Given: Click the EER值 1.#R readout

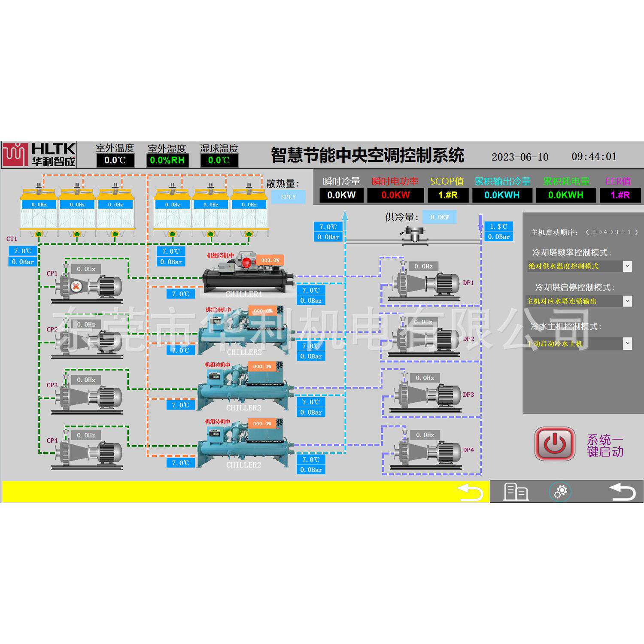Looking at the screenshot, I should [x=620, y=195].
